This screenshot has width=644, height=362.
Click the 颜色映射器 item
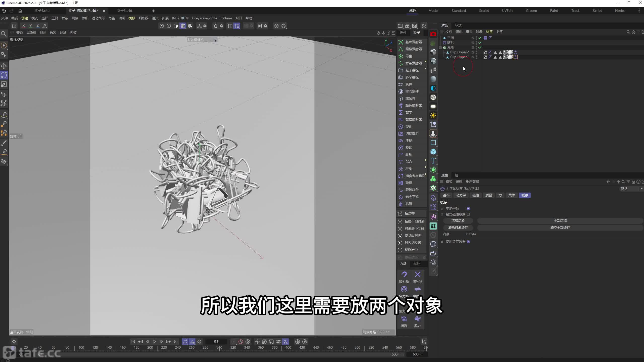[x=411, y=105]
